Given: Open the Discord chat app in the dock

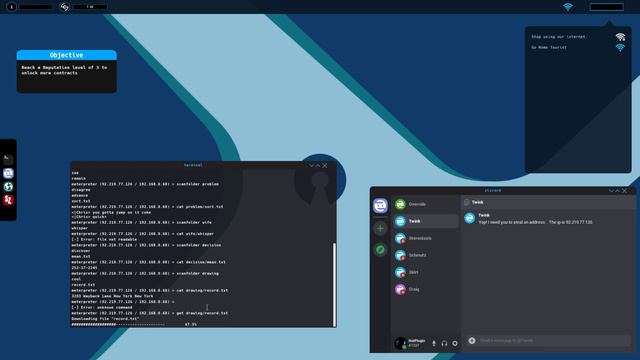Looking at the screenshot, I should [8, 173].
